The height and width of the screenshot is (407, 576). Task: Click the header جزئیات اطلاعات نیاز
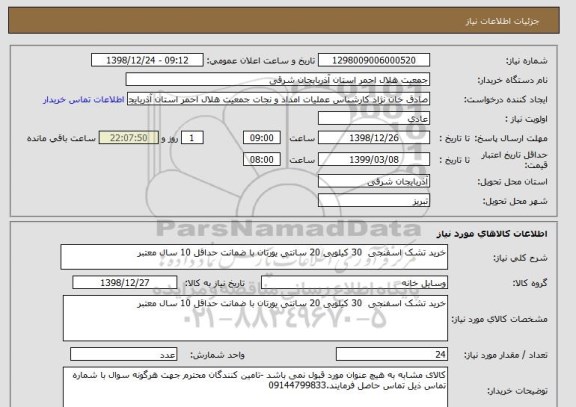[502, 21]
